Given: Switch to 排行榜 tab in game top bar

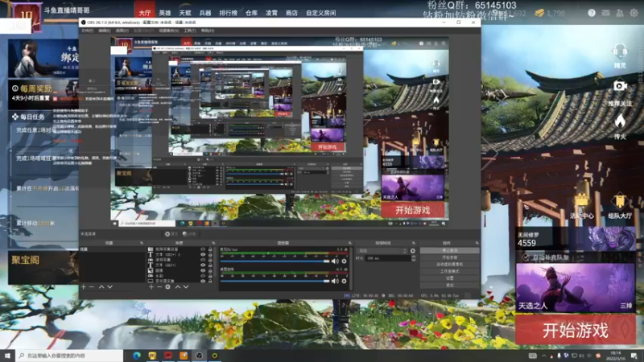Looking at the screenshot, I should pos(228,13).
